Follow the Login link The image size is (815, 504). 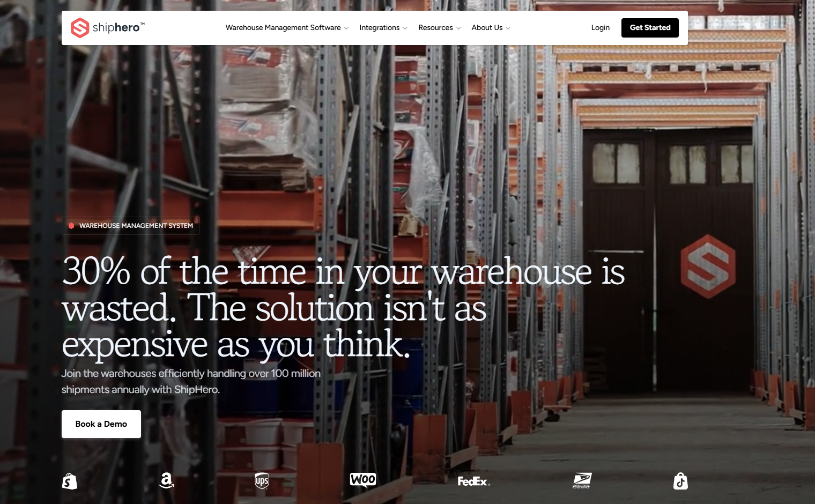coord(601,28)
